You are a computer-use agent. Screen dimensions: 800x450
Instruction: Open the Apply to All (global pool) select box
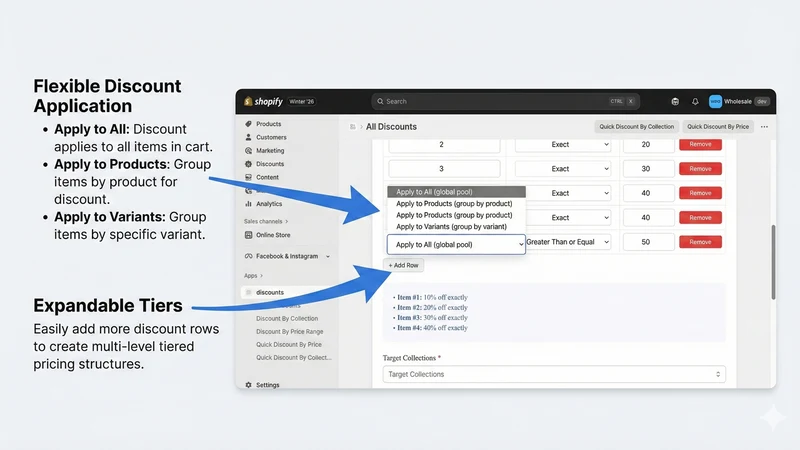click(x=456, y=244)
